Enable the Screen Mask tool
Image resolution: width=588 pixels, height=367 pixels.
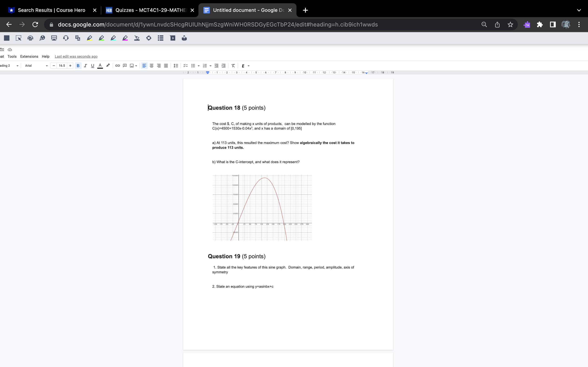54,38
